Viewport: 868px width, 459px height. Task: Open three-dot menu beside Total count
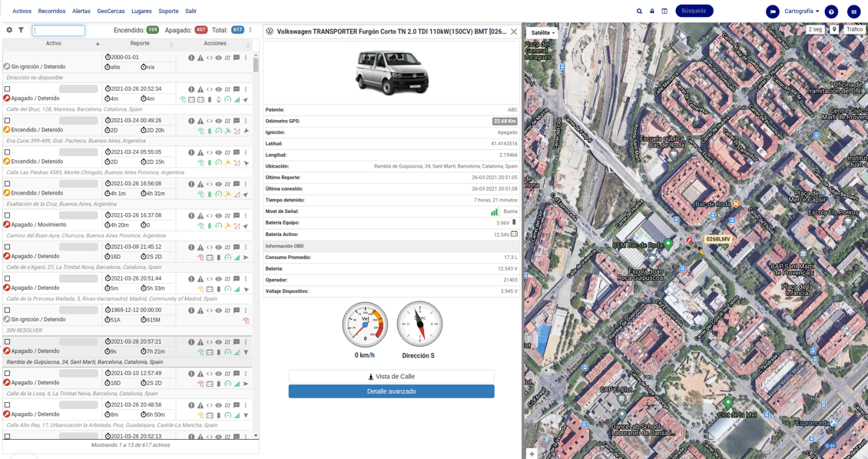click(250, 30)
